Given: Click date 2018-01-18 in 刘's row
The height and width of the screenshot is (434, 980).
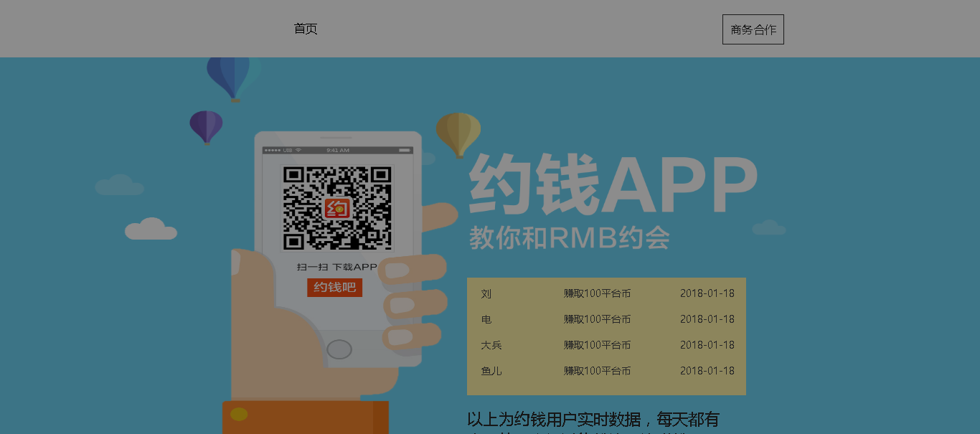Looking at the screenshot, I should (x=707, y=293).
